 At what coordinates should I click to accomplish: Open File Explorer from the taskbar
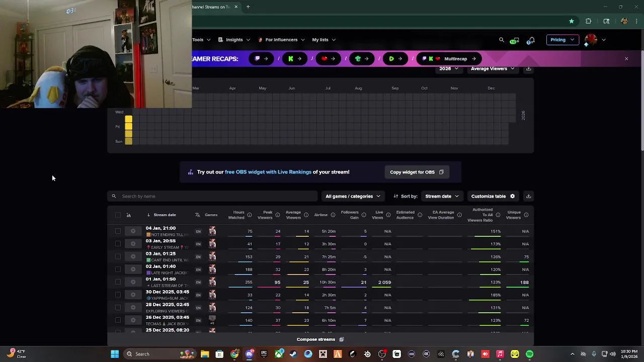pyautogui.click(x=205, y=354)
